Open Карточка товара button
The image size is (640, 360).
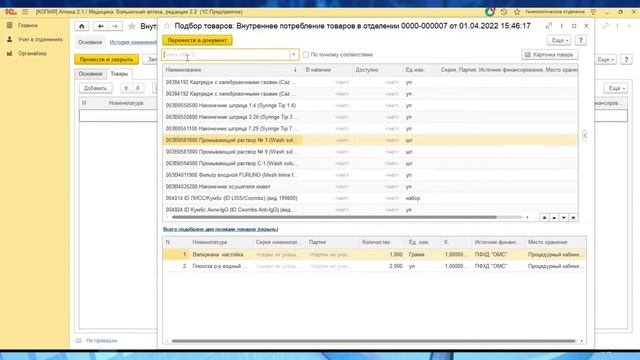click(x=549, y=54)
